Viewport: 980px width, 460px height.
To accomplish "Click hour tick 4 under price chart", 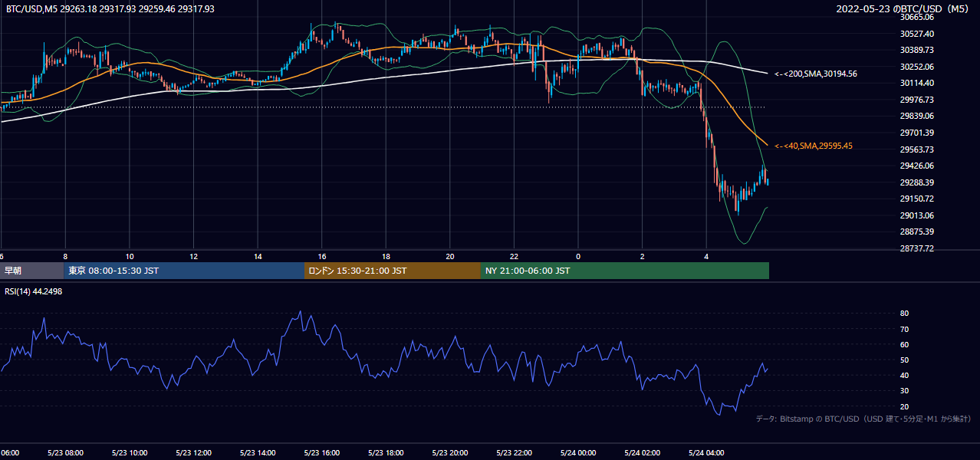I will point(707,256).
